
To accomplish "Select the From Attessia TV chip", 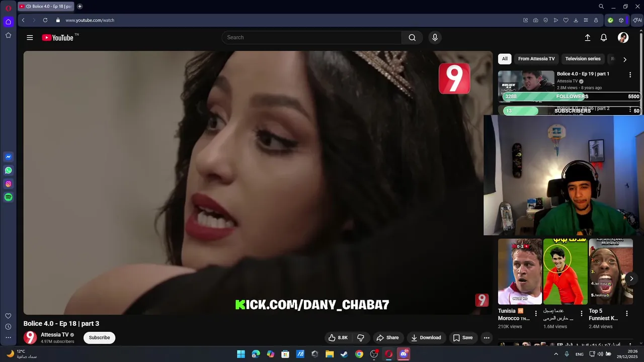I will pyautogui.click(x=536, y=59).
